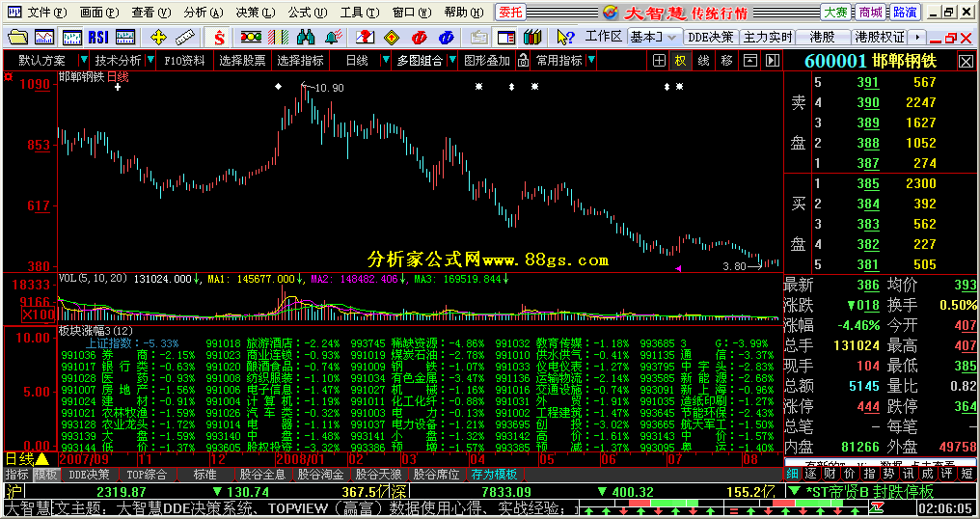Click 991036 券商 sector row

[128, 355]
